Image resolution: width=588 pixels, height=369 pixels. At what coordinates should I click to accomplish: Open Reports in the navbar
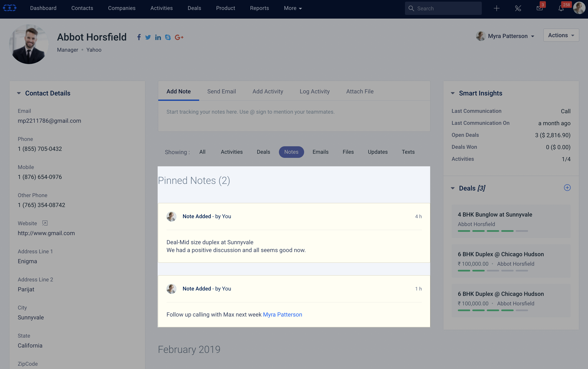[259, 8]
